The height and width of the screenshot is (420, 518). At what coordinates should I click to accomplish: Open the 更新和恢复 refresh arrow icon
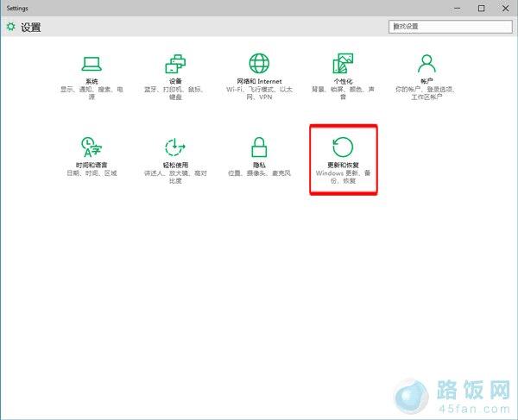[x=343, y=147]
